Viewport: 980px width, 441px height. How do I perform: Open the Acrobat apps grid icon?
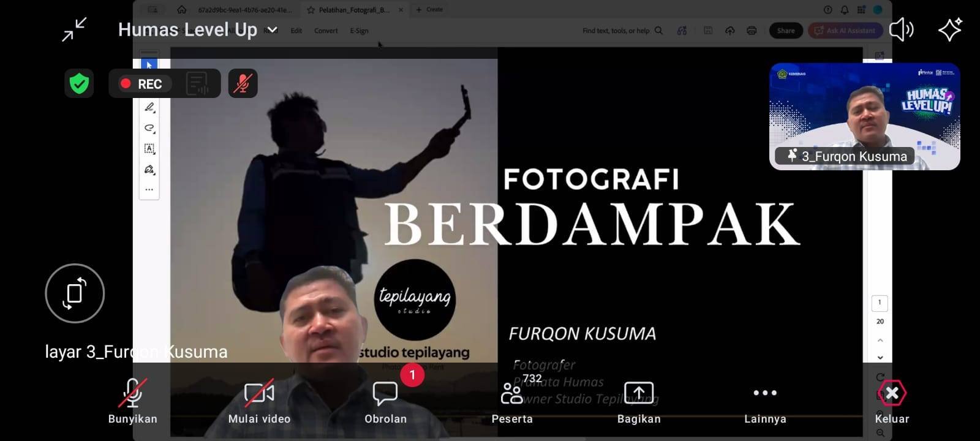point(861,10)
